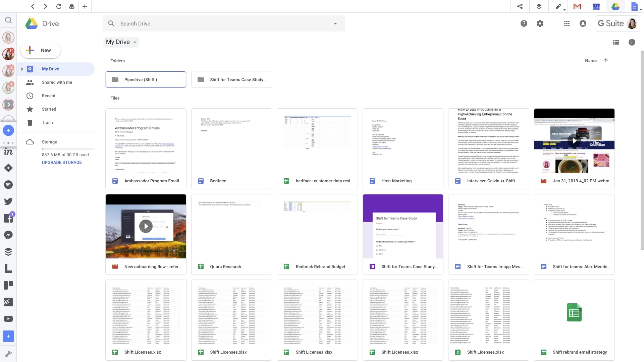Click the Google Drive home icon
Viewport: 644px width, 362px height.
[31, 23]
